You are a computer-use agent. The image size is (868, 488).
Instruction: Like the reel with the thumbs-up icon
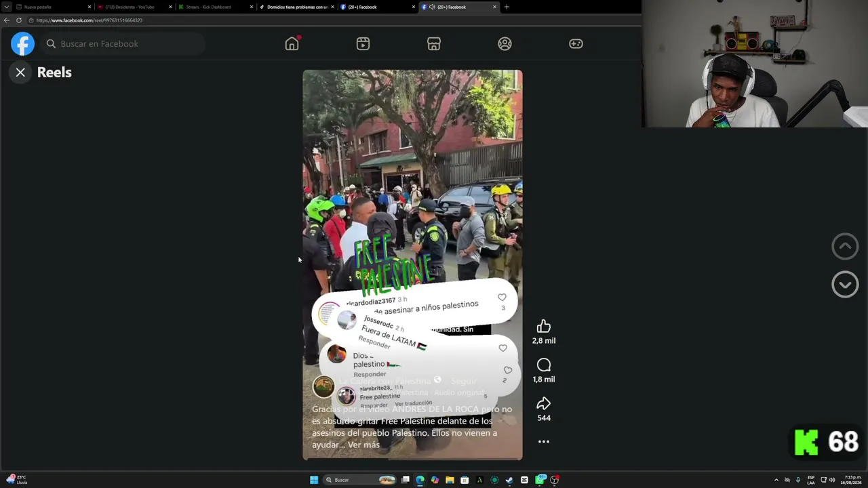(544, 327)
